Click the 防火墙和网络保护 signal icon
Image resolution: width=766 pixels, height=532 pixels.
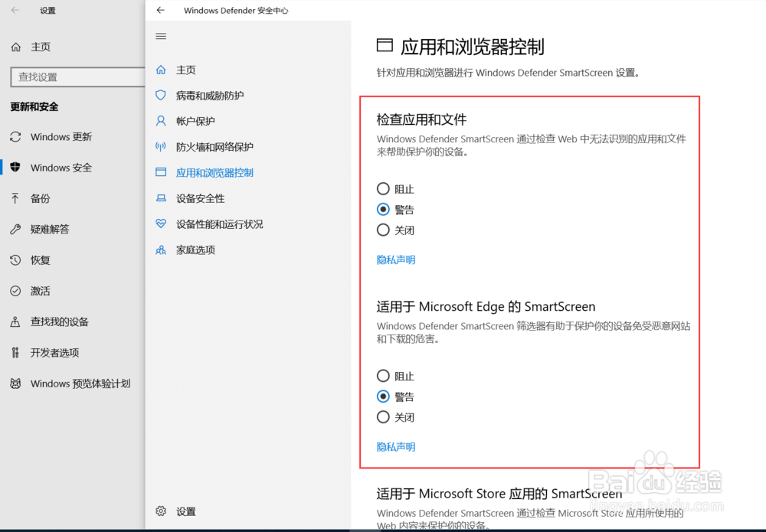click(161, 146)
